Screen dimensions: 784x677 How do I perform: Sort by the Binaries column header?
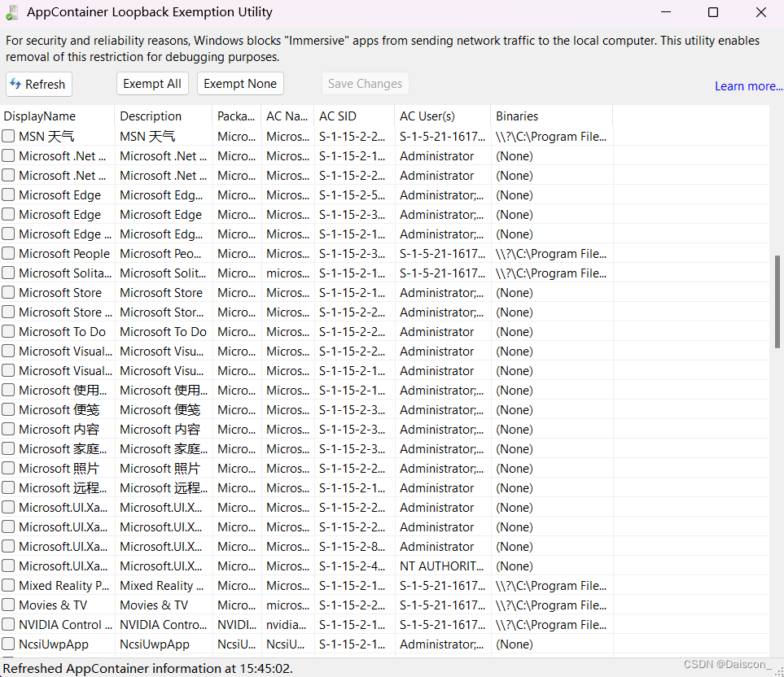tap(551, 116)
